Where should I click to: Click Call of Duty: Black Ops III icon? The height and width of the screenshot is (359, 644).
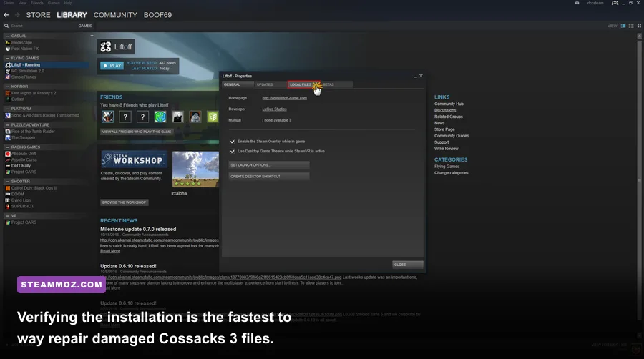click(x=7, y=188)
